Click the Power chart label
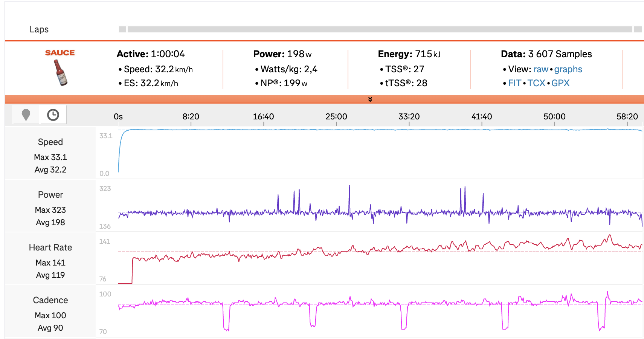The width and height of the screenshot is (644, 339). pyautogui.click(x=50, y=195)
